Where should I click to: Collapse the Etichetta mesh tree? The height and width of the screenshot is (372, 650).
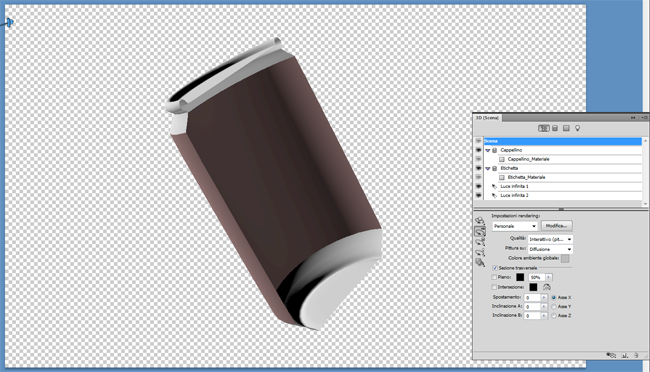point(488,168)
